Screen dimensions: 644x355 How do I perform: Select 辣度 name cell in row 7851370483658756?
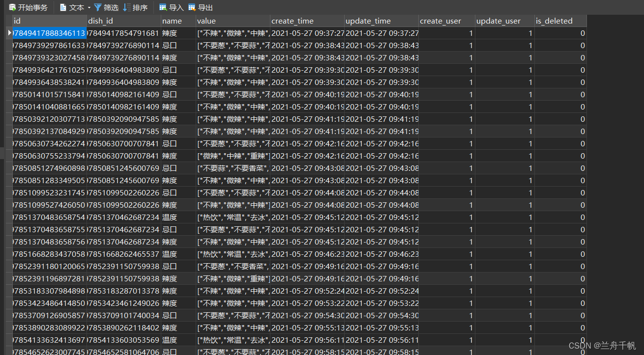click(x=178, y=242)
